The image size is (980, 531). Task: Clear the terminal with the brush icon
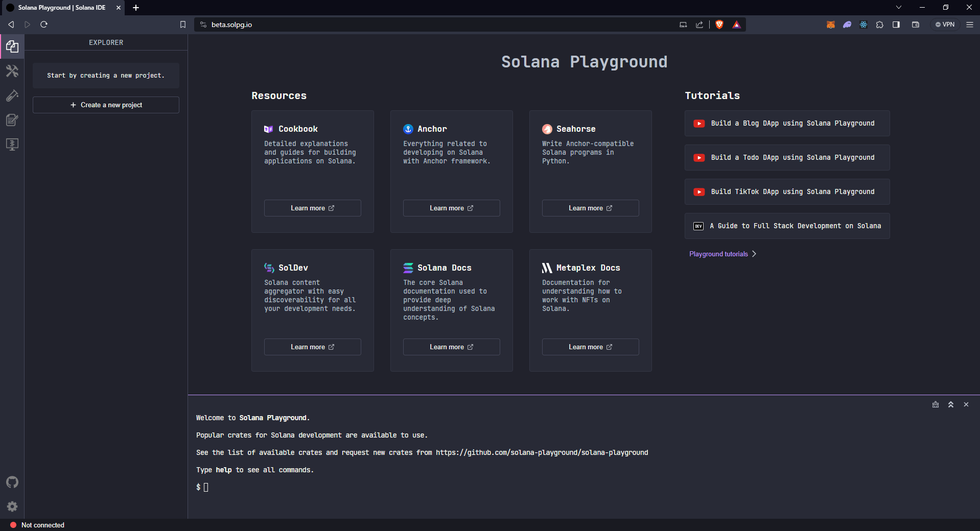(935, 404)
